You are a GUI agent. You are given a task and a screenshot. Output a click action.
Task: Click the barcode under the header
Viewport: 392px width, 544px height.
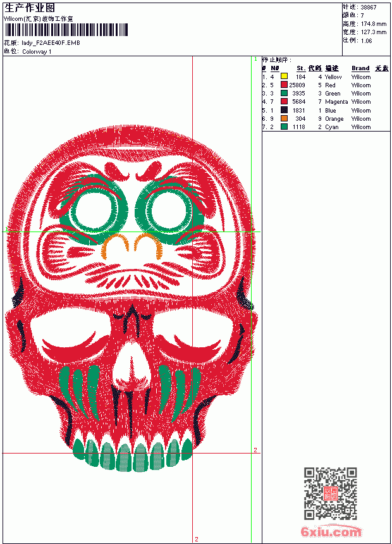tap(66, 30)
